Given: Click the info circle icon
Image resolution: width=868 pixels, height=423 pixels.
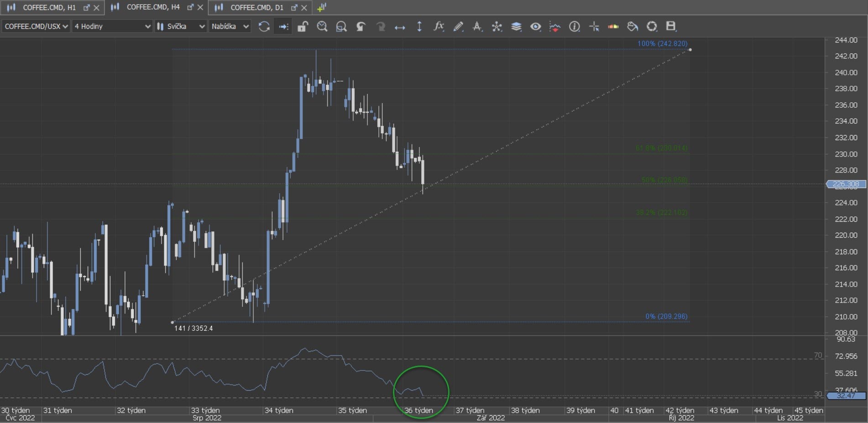Looking at the screenshot, I should [575, 26].
